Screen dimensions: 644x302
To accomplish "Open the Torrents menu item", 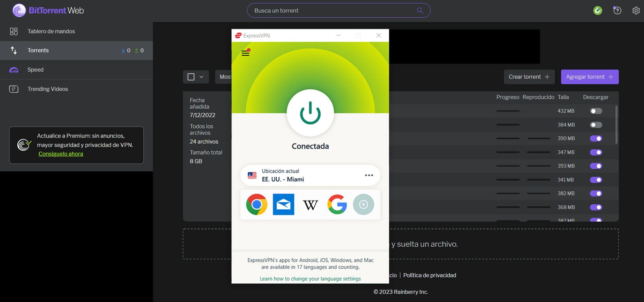I will 76,51.
